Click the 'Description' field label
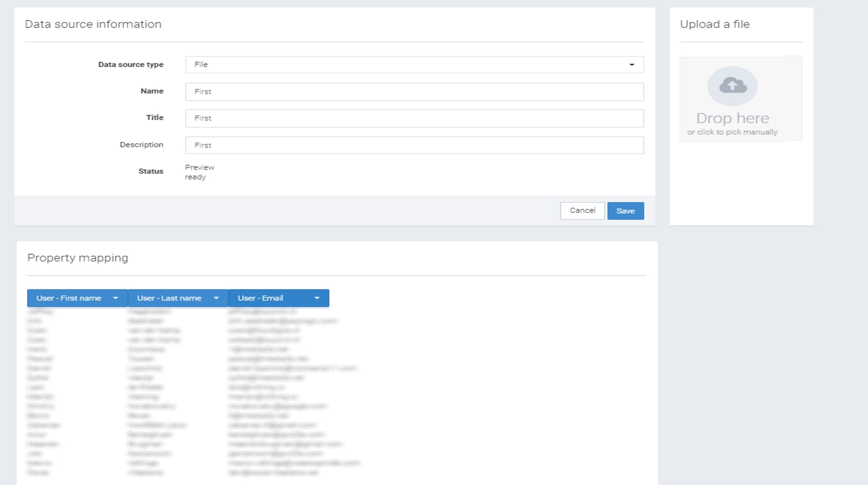The width and height of the screenshot is (868, 485). click(x=141, y=145)
